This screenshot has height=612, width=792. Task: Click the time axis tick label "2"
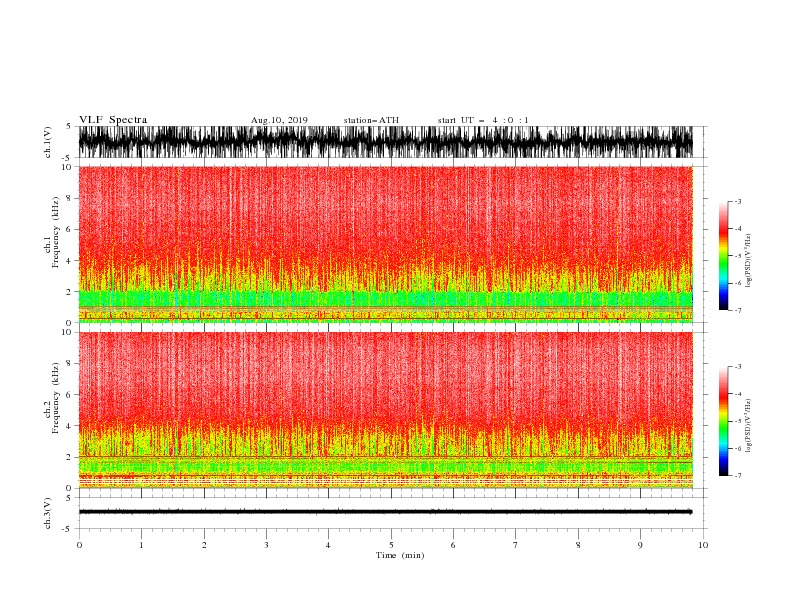204,545
